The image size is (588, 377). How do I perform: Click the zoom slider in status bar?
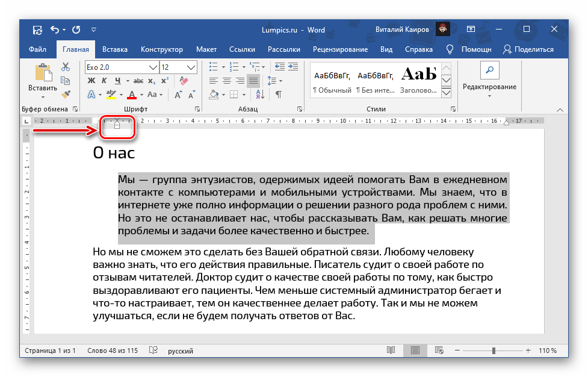pyautogui.click(x=494, y=351)
